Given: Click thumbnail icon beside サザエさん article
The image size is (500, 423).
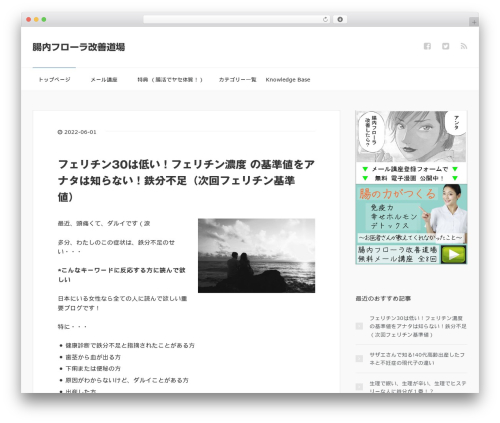Looking at the screenshot, I should point(359,359).
